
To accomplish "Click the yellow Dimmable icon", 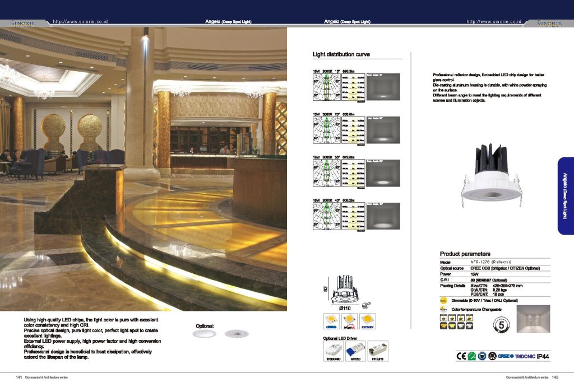I will [443, 300].
